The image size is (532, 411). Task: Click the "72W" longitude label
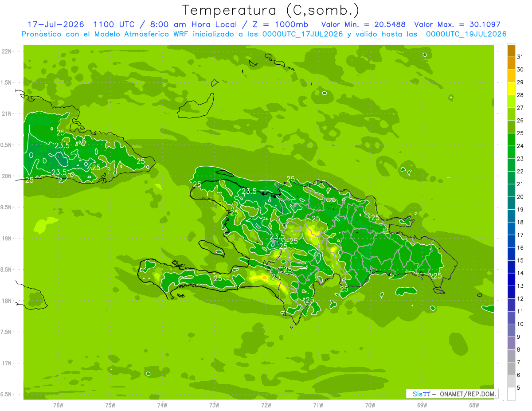pyautogui.click(x=266, y=405)
